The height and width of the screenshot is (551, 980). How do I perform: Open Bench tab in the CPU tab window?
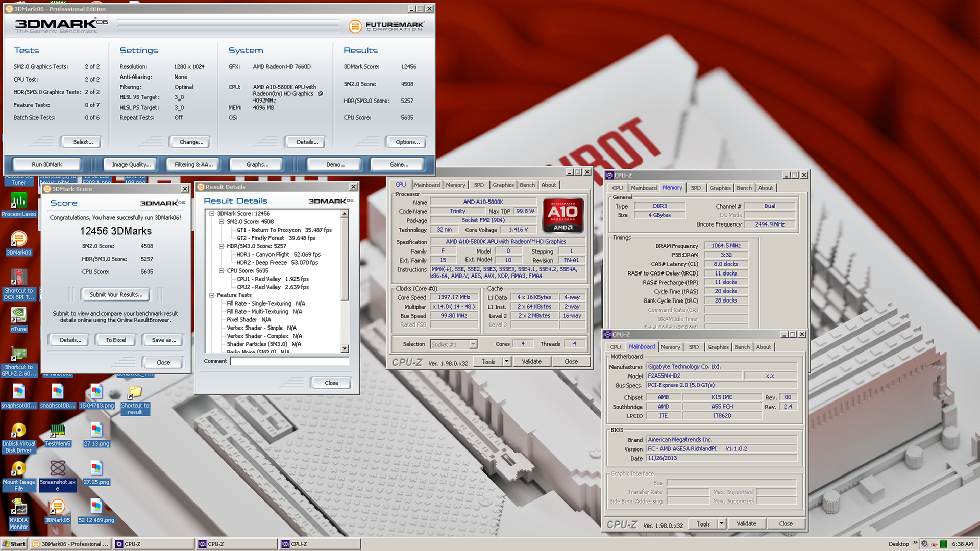pyautogui.click(x=527, y=185)
